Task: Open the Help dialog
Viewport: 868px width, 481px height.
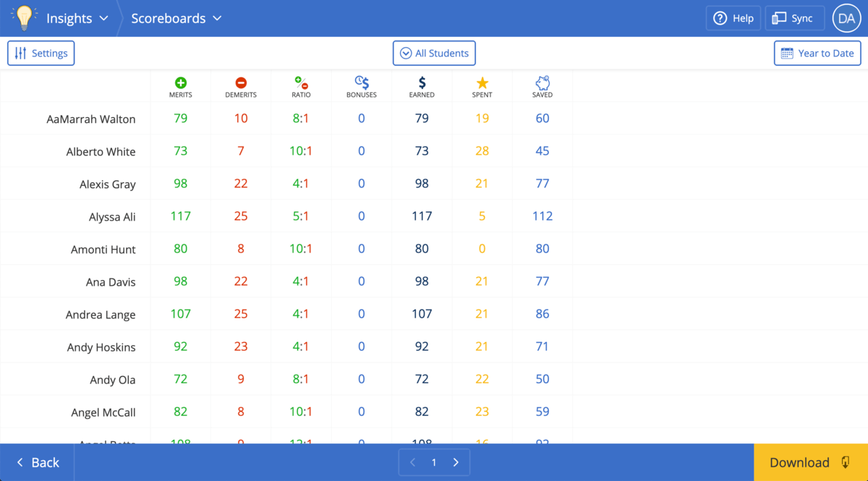Action: click(733, 18)
